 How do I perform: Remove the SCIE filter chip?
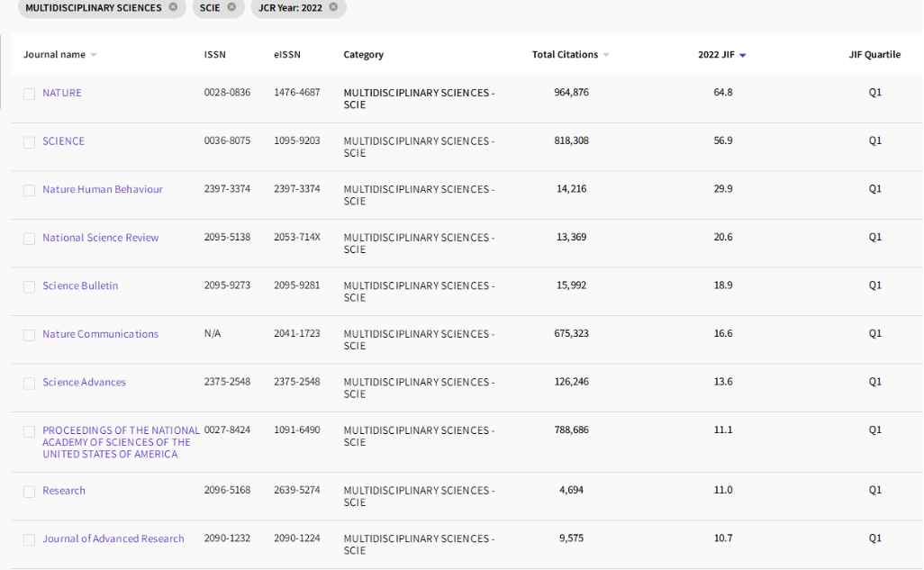click(231, 7)
